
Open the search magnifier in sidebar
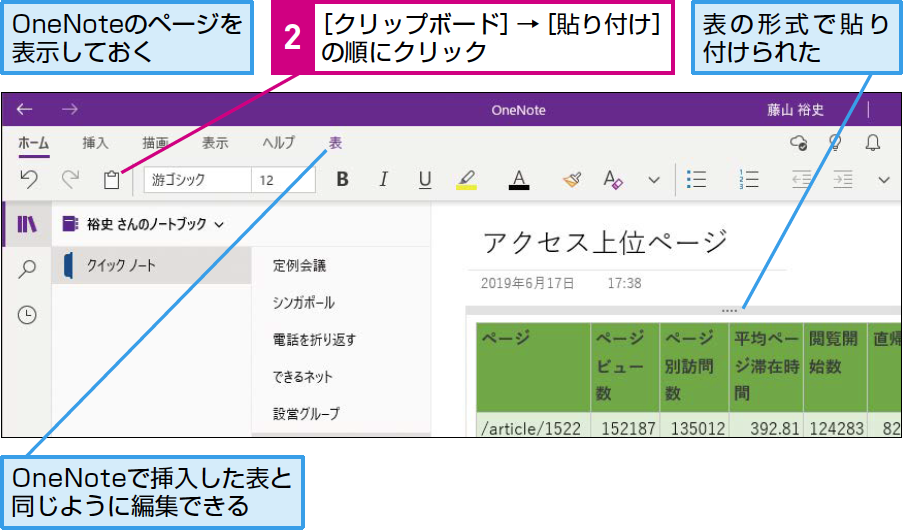27,268
